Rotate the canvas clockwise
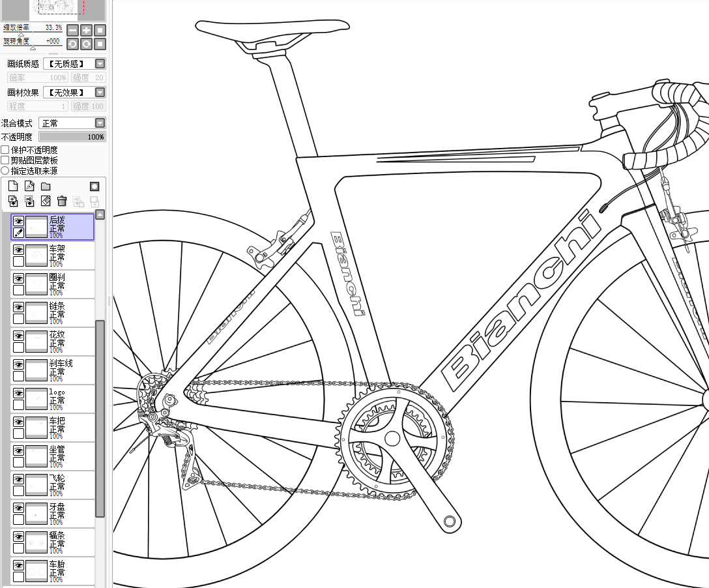The image size is (709, 588). click(87, 44)
